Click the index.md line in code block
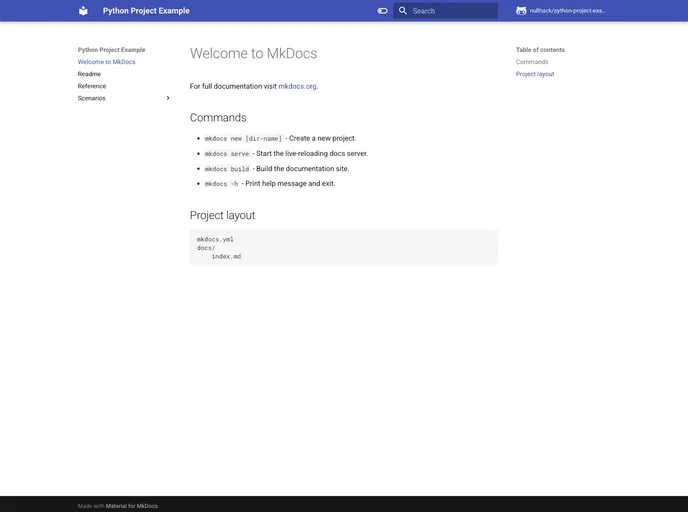Screen dimensions: 688x512 (x=226, y=256)
